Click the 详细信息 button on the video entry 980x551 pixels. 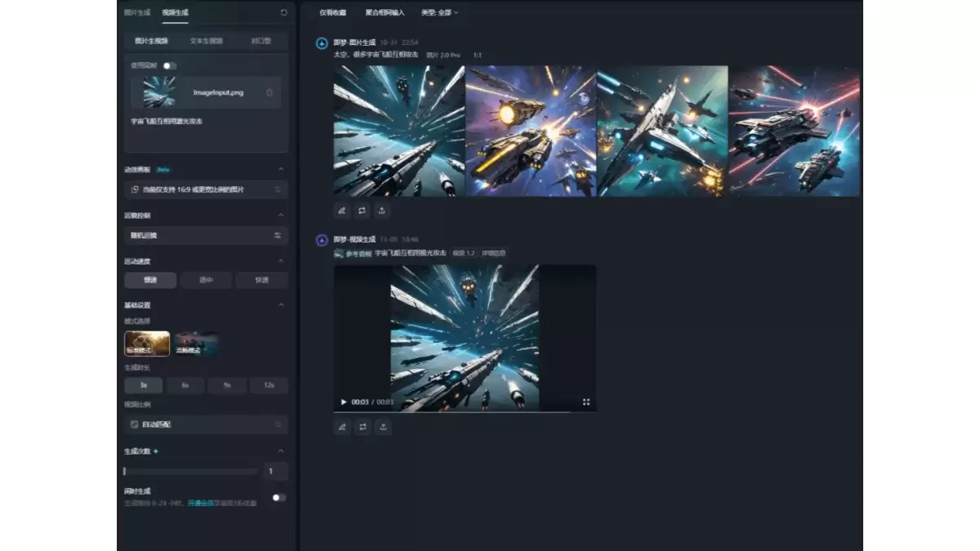492,253
